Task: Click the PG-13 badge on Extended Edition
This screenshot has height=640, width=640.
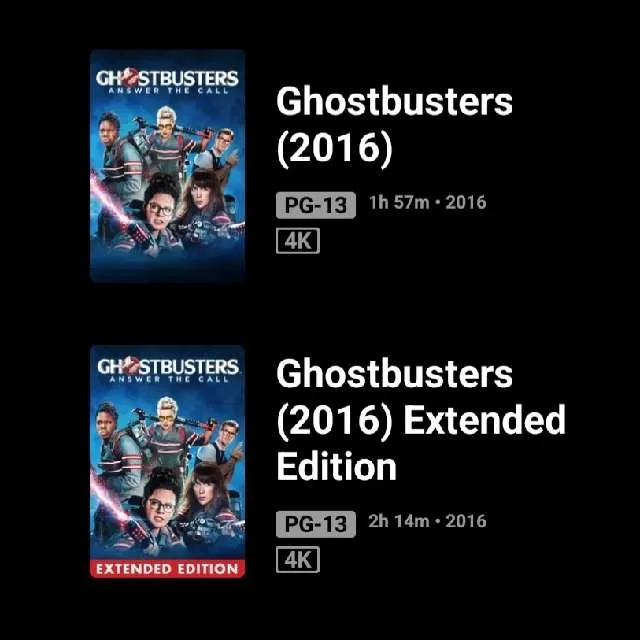Action: point(316,524)
